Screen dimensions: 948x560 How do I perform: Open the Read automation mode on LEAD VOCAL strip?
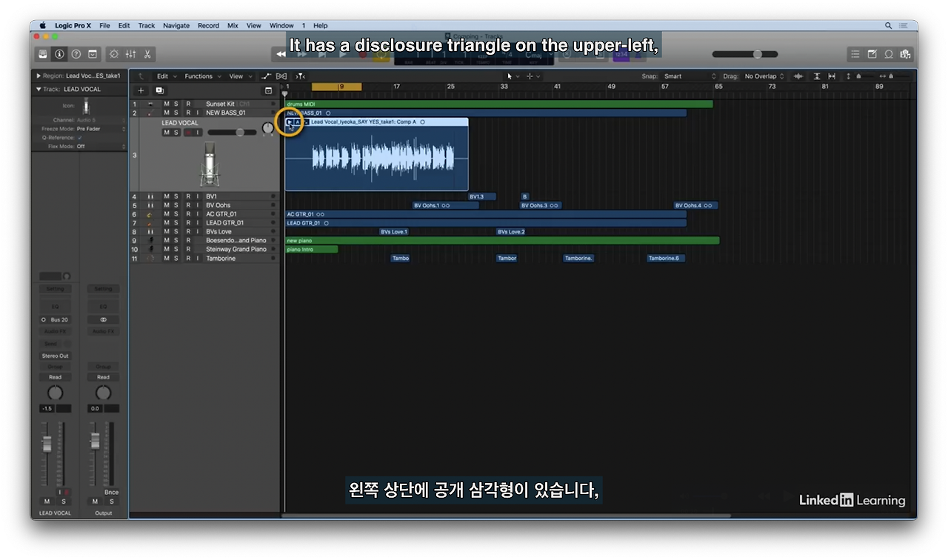pyautogui.click(x=56, y=377)
